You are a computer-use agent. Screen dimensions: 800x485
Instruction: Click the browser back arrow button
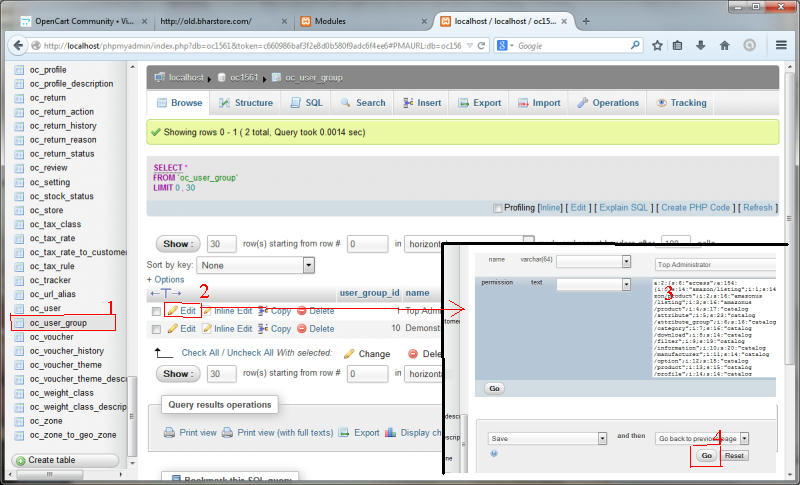pyautogui.click(x=17, y=45)
